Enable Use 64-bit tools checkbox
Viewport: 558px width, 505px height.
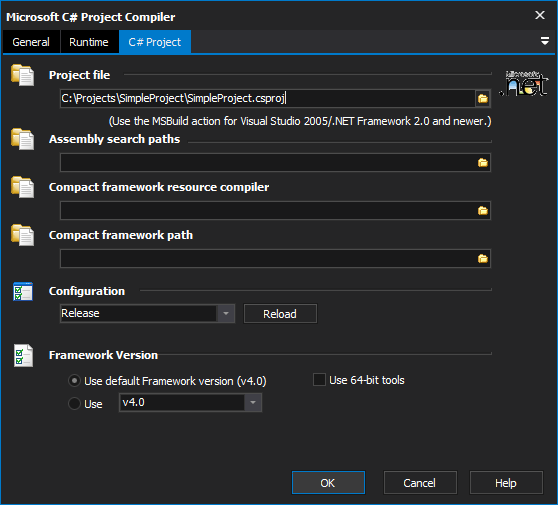(319, 380)
